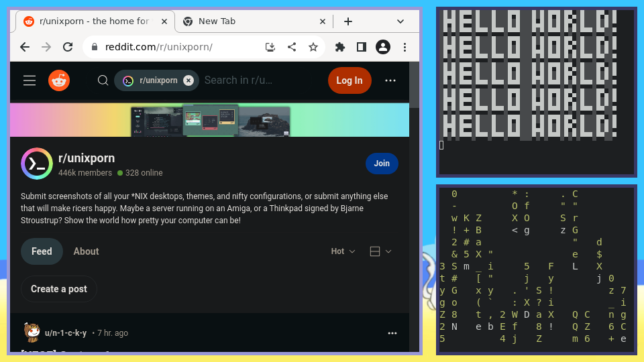Open the u/n-1-c-k-y profile link

[x=66, y=333]
